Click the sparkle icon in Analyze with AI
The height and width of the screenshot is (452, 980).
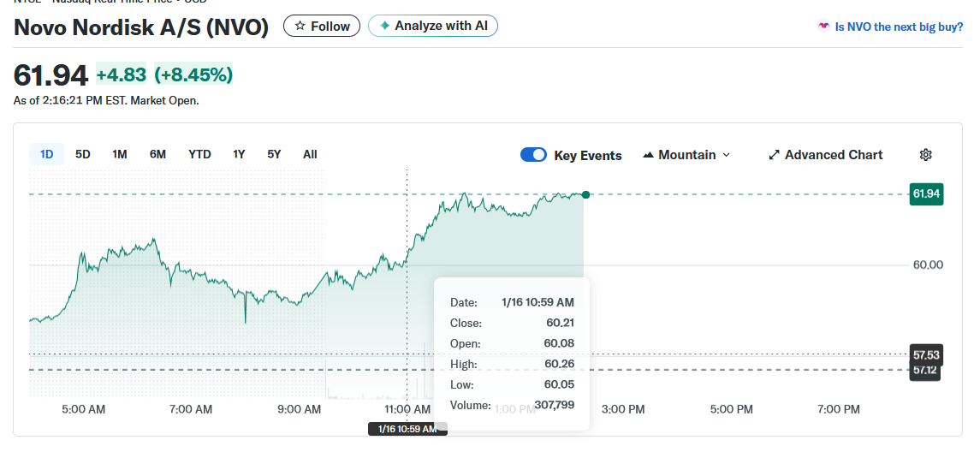[x=384, y=26]
